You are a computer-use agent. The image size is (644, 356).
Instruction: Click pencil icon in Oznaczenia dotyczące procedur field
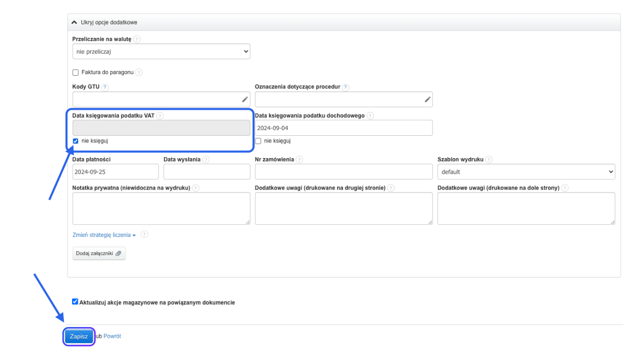click(x=427, y=99)
